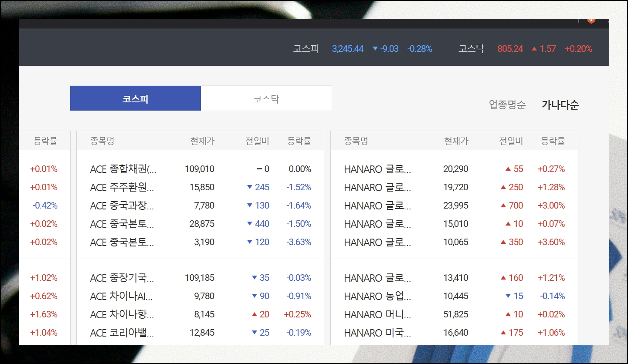Viewport: 628px width, 364px height.
Task: Click the -3.63% change rate
Action: (299, 242)
